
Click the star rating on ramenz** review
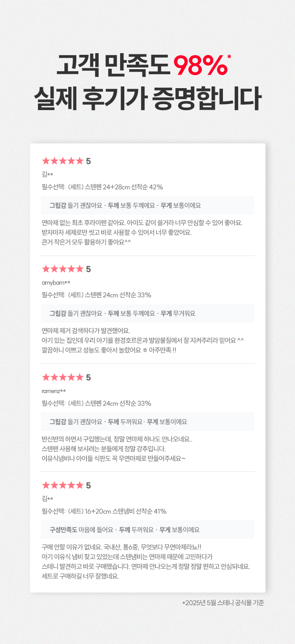[x=63, y=377]
